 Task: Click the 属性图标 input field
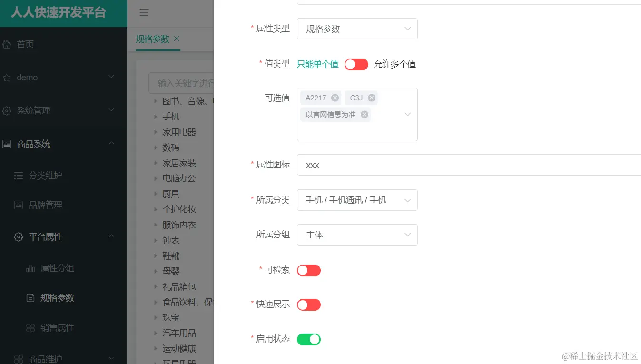[469, 165]
